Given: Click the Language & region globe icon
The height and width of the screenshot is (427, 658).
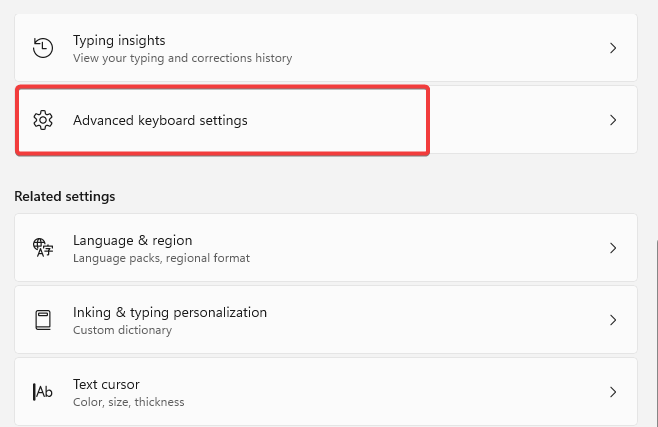Looking at the screenshot, I should coord(43,248).
